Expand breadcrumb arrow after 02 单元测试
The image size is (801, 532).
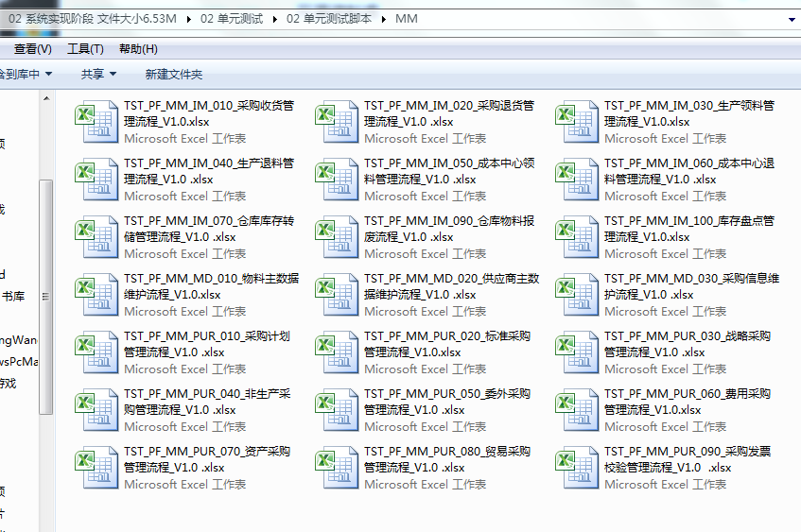click(275, 19)
